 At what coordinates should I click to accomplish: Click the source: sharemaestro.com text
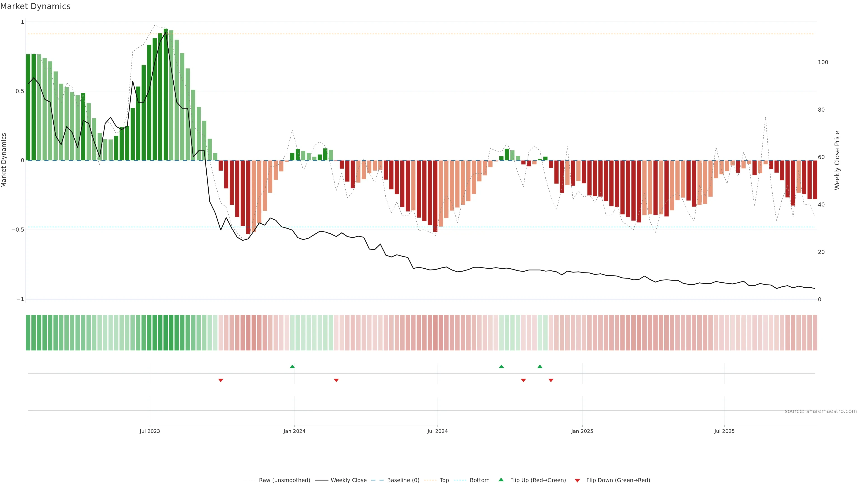tap(821, 411)
